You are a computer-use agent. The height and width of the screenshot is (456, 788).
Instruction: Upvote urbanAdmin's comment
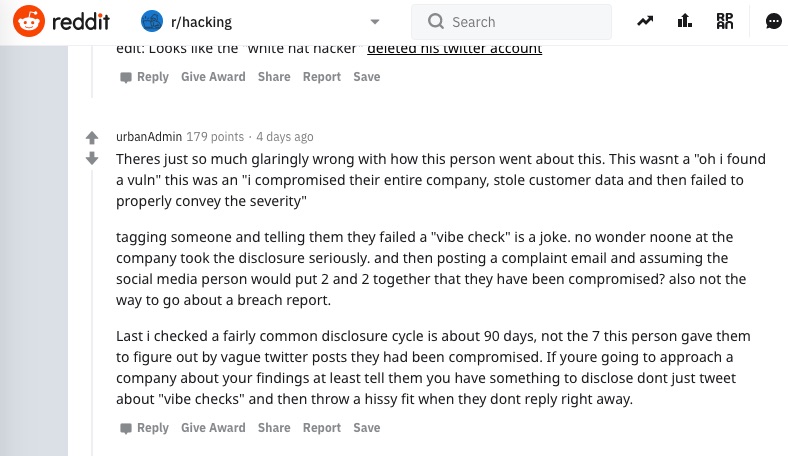(92, 137)
